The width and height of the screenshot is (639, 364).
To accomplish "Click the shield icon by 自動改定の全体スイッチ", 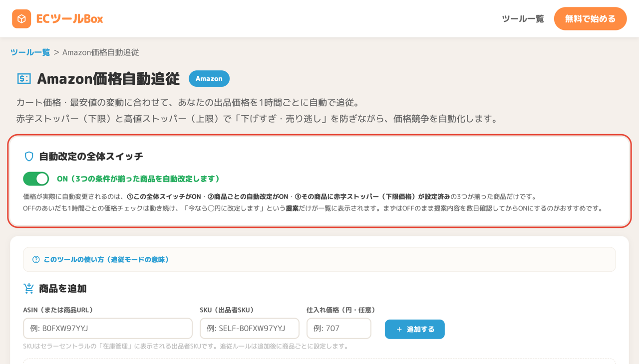I will click(29, 157).
